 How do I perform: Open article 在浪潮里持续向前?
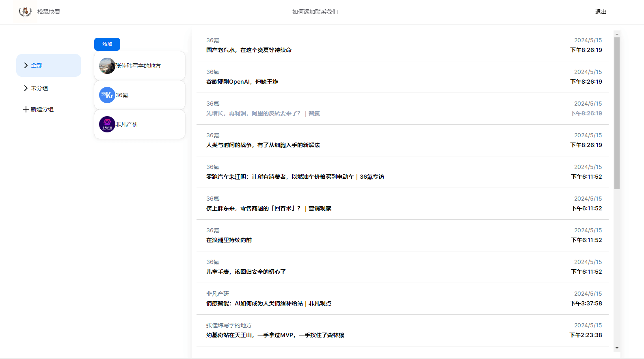click(x=229, y=240)
